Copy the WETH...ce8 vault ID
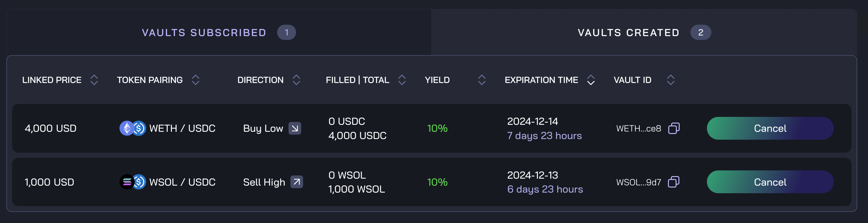 coord(674,128)
